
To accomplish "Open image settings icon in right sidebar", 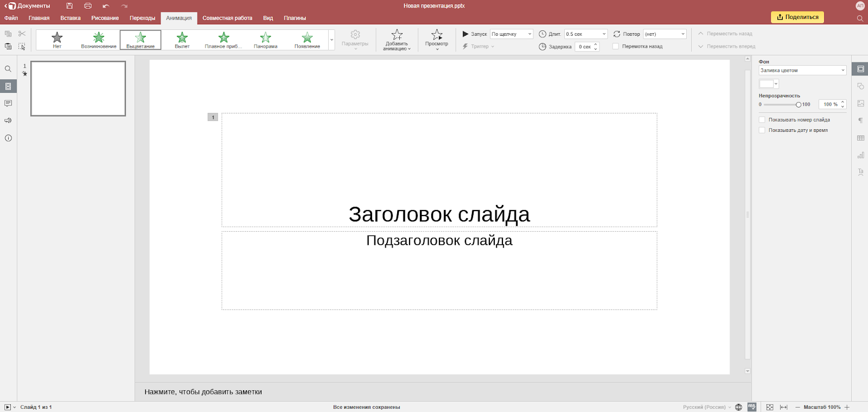I will 860,103.
